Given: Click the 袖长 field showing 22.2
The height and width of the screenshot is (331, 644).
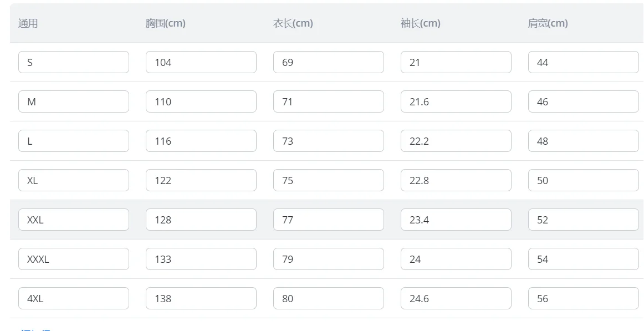Looking at the screenshot, I should 456,141.
